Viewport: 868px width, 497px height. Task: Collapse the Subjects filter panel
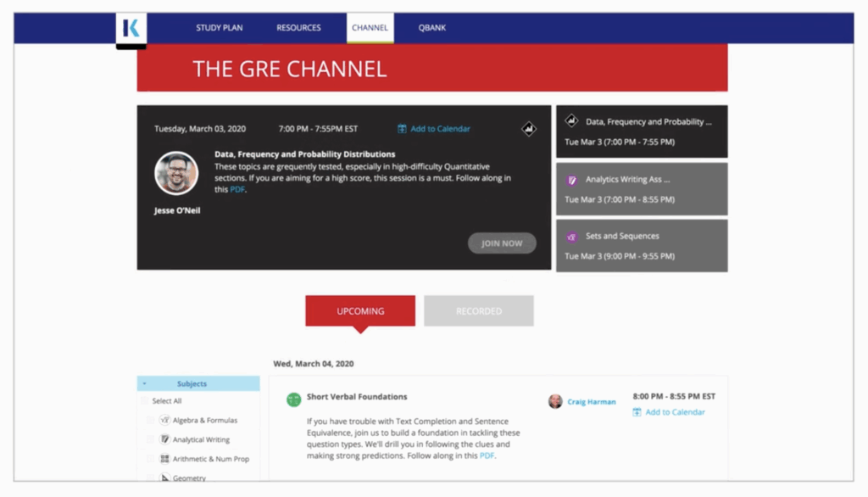coord(144,383)
